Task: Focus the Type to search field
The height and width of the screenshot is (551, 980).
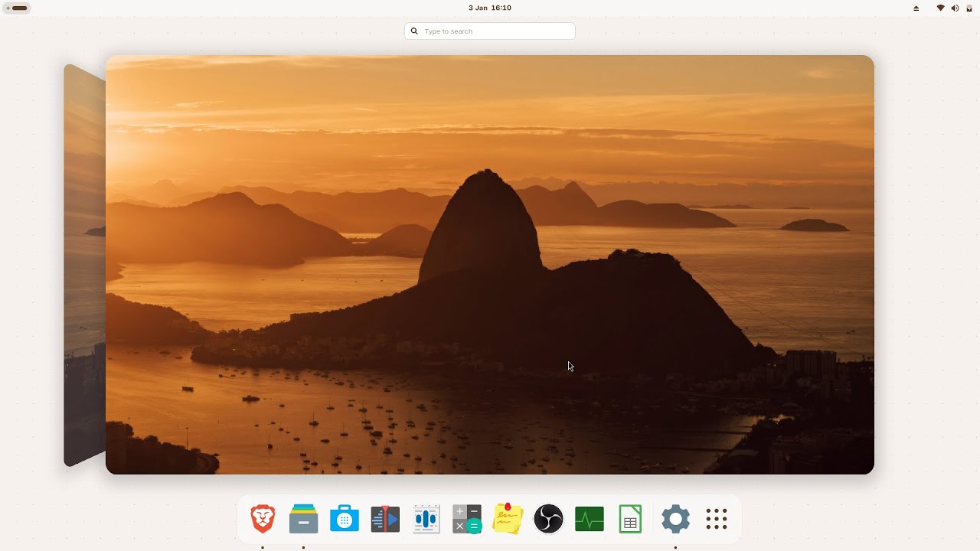Action: (490, 31)
